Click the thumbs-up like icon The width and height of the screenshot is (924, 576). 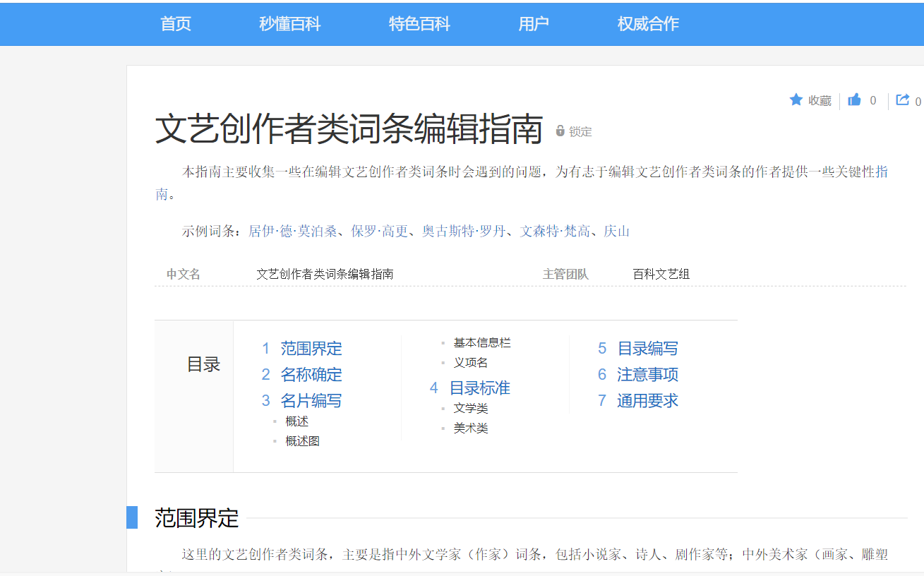pos(855,100)
